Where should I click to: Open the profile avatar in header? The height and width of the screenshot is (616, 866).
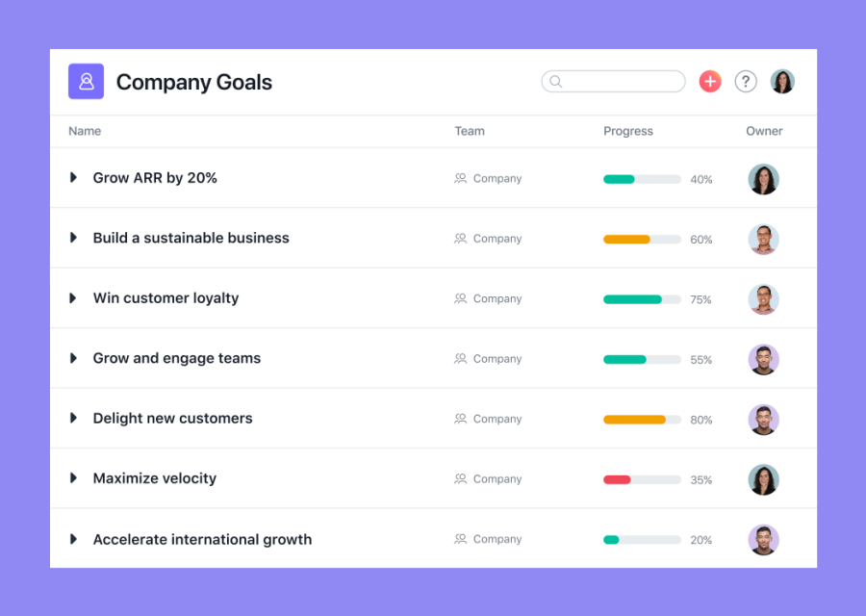point(782,82)
